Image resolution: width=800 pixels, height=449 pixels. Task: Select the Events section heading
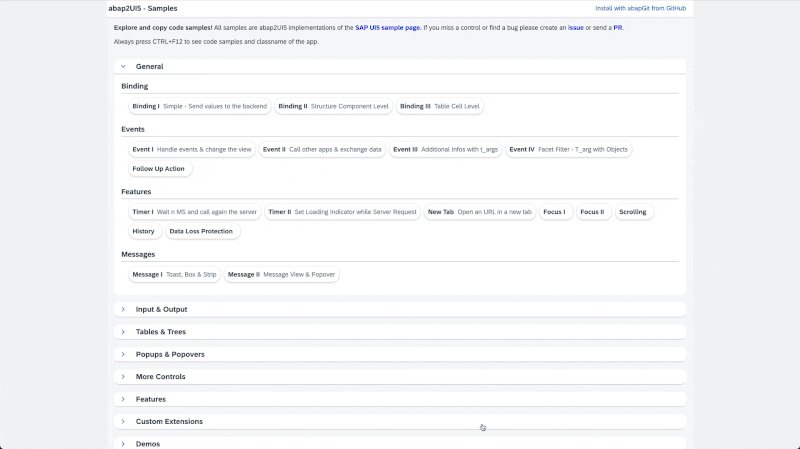pos(133,129)
